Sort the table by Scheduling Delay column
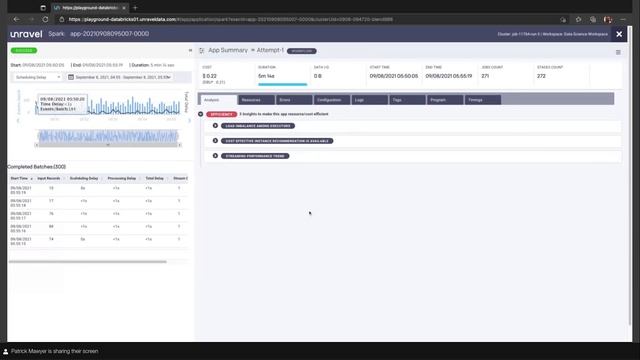The height and width of the screenshot is (360, 640). click(85, 178)
